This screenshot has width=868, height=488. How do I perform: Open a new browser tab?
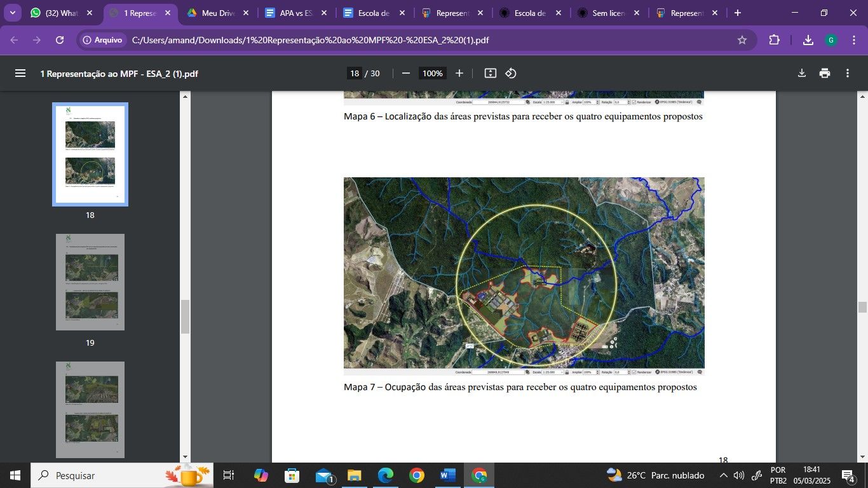738,13
